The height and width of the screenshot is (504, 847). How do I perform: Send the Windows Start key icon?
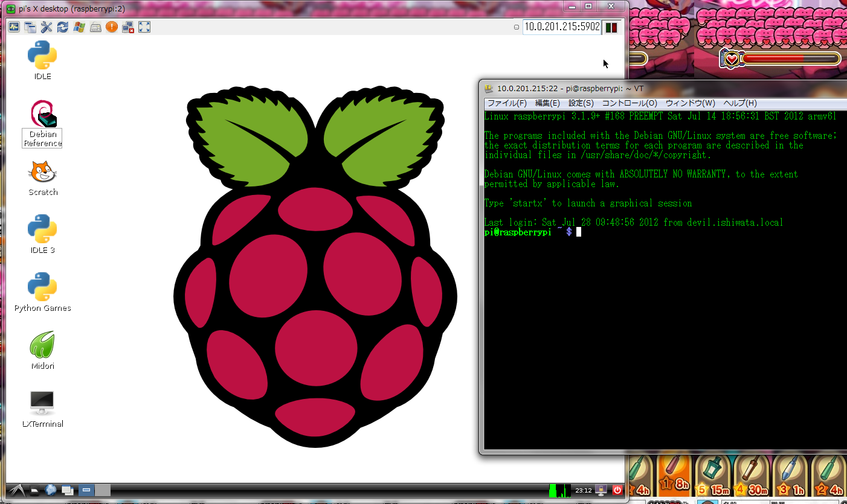click(x=79, y=27)
